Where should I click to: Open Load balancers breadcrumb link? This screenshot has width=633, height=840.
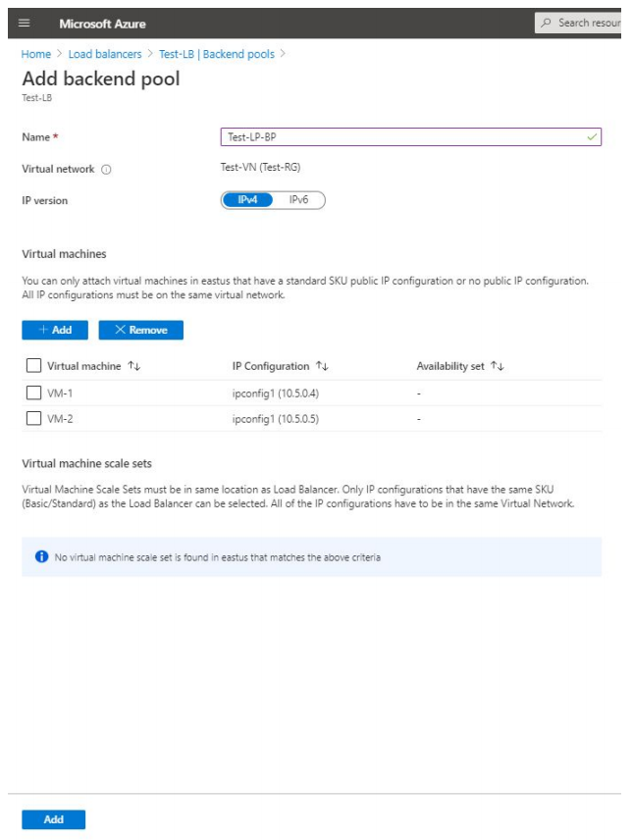pos(105,54)
